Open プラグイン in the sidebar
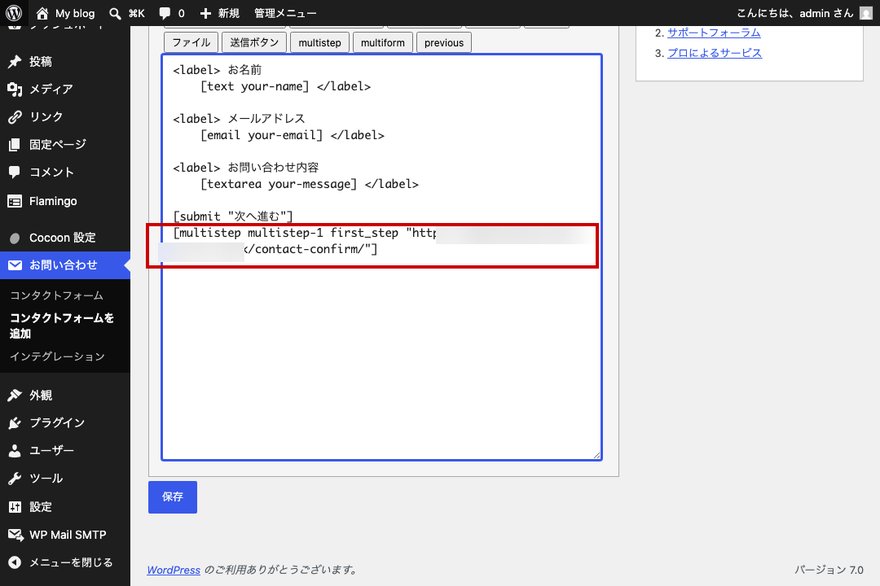Viewport: 880px width, 586px height. (57, 423)
